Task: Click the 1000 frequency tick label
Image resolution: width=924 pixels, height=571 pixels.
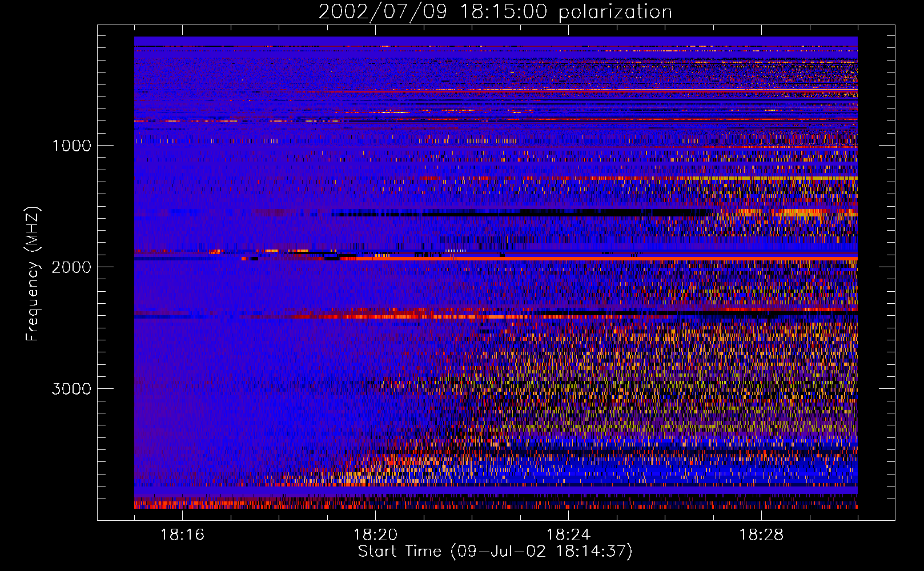Action: (x=71, y=146)
